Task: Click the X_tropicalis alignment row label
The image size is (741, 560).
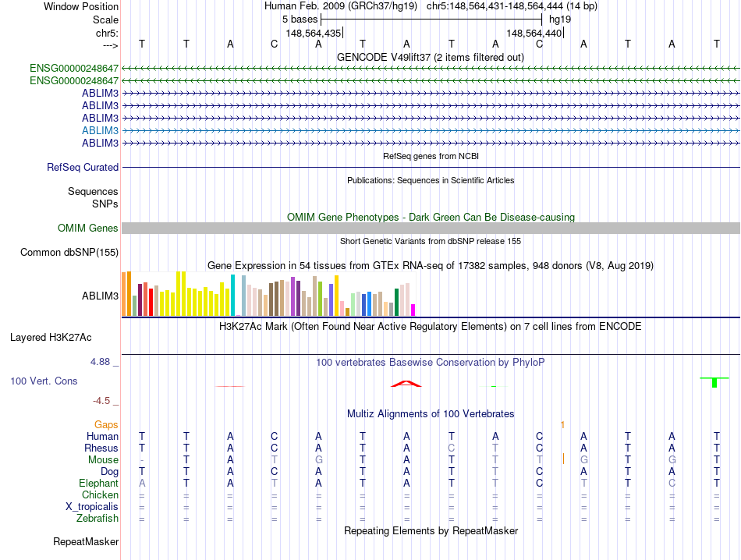Action: (x=92, y=507)
